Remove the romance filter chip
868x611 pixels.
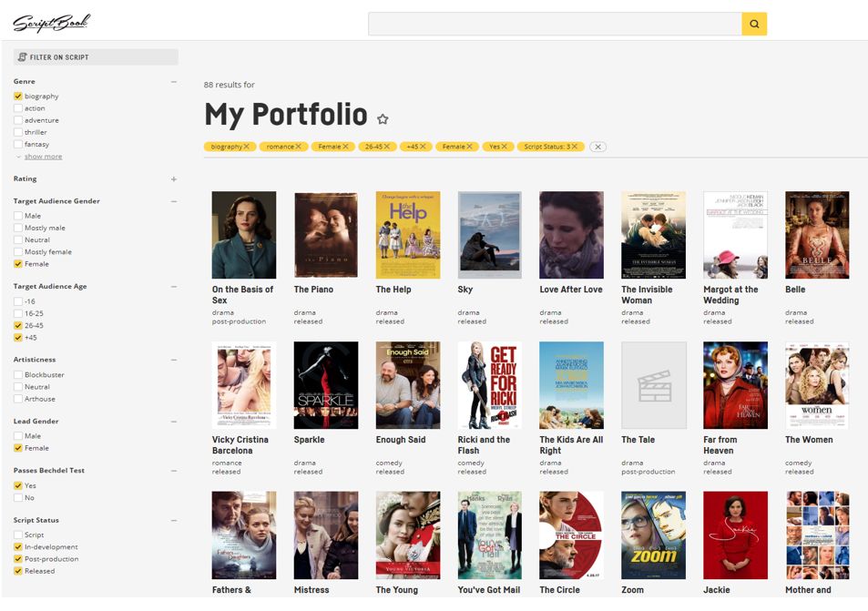click(299, 147)
